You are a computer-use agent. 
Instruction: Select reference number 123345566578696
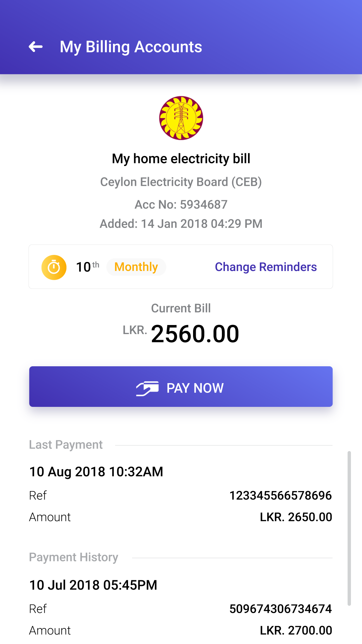tap(280, 495)
